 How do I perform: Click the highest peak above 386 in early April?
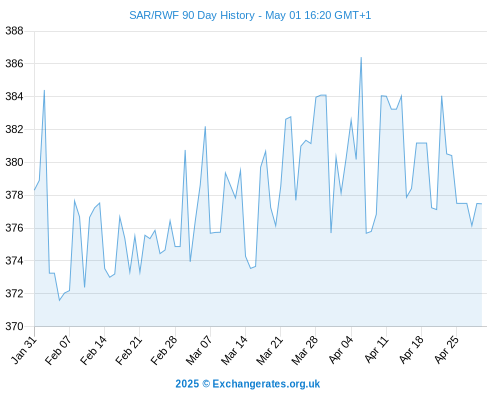point(361,58)
